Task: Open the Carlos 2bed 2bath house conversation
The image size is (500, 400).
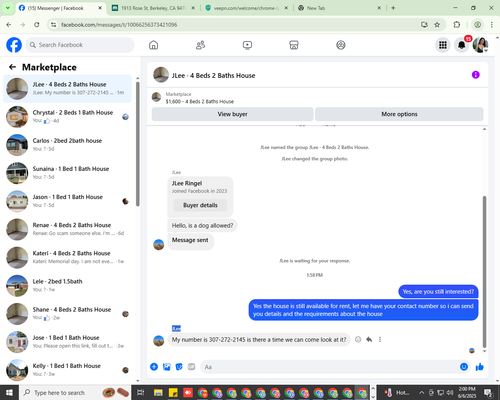Action: click(67, 145)
